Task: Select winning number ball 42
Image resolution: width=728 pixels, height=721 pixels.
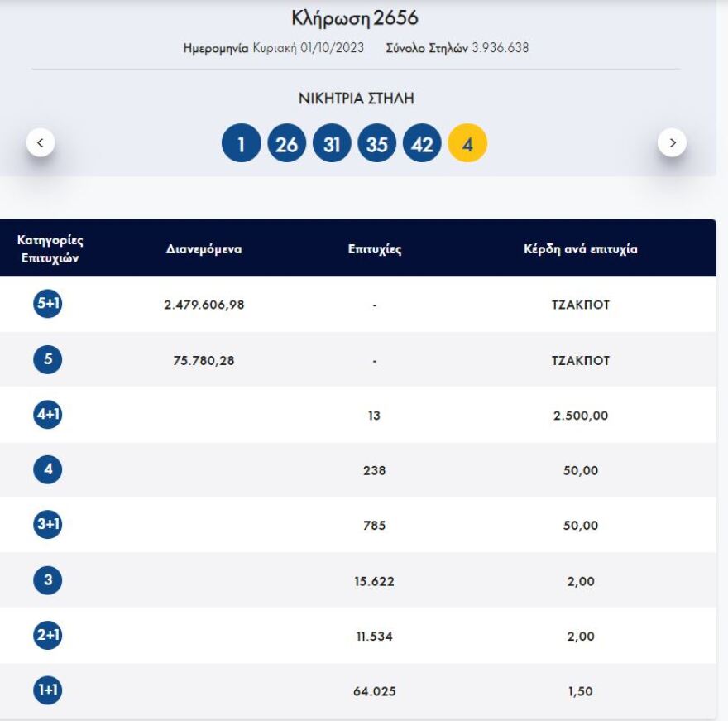Action: (422, 144)
